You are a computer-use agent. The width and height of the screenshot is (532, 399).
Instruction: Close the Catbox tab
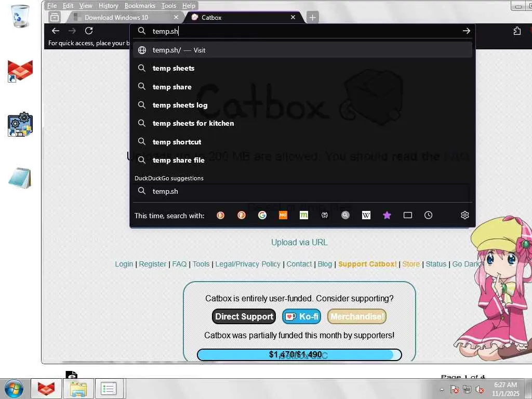click(293, 17)
